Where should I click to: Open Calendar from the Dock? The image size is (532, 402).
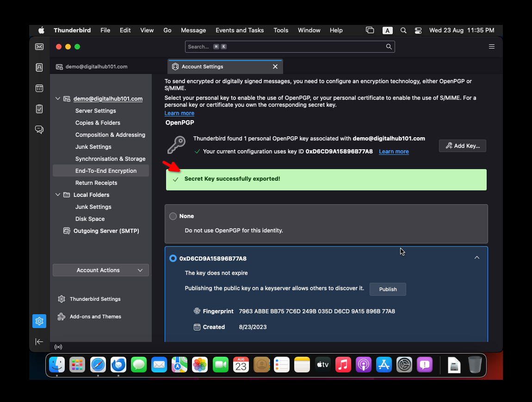click(241, 365)
